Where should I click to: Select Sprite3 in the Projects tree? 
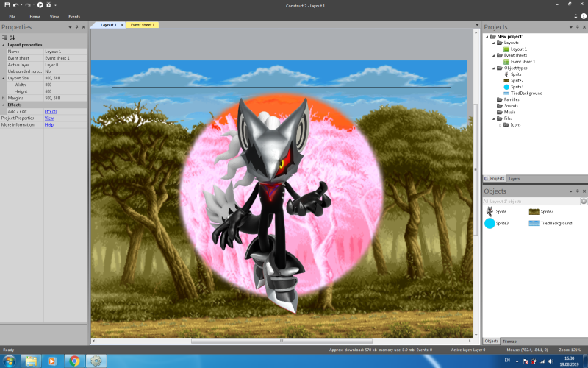[x=513, y=87]
